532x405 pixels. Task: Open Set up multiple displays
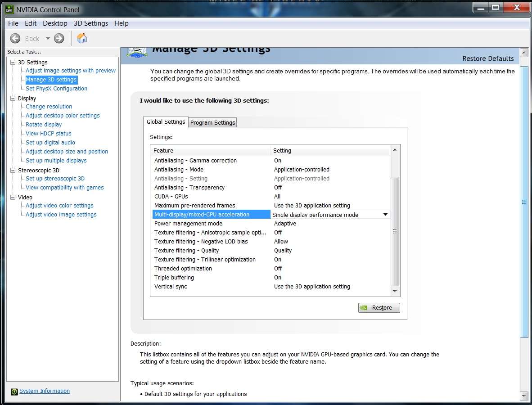[x=56, y=161]
